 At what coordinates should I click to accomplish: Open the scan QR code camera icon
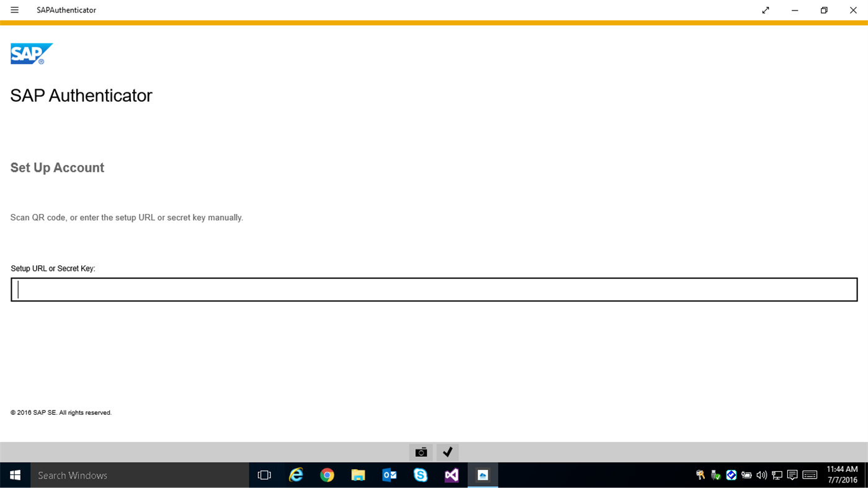click(x=421, y=452)
